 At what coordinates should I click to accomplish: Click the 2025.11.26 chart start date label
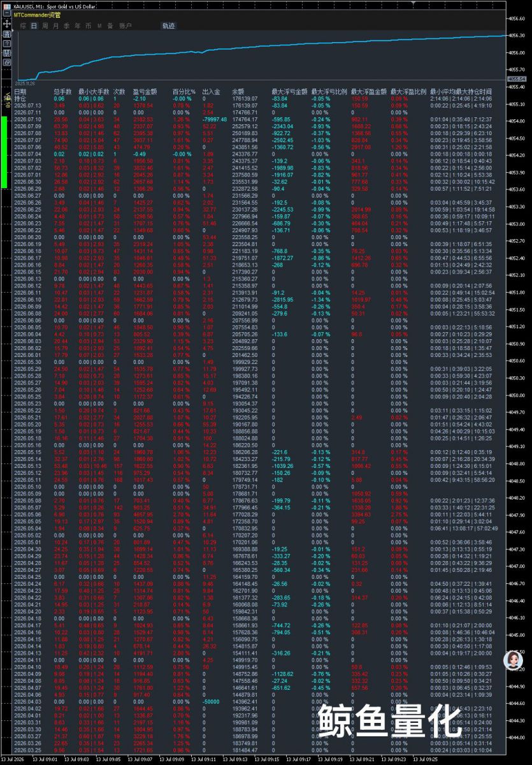[x=24, y=82]
